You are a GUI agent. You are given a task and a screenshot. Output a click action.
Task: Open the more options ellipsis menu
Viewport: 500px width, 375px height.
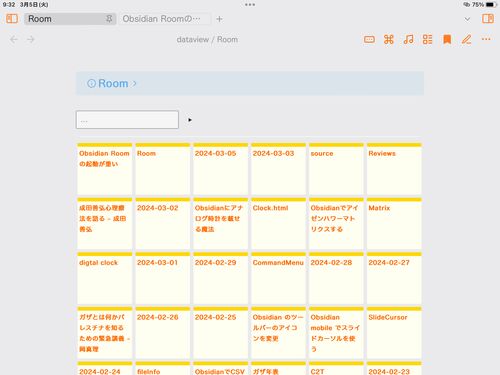coord(486,39)
